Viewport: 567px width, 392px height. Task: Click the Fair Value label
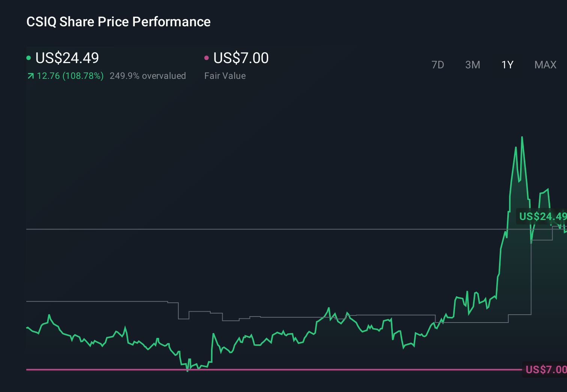(225, 76)
